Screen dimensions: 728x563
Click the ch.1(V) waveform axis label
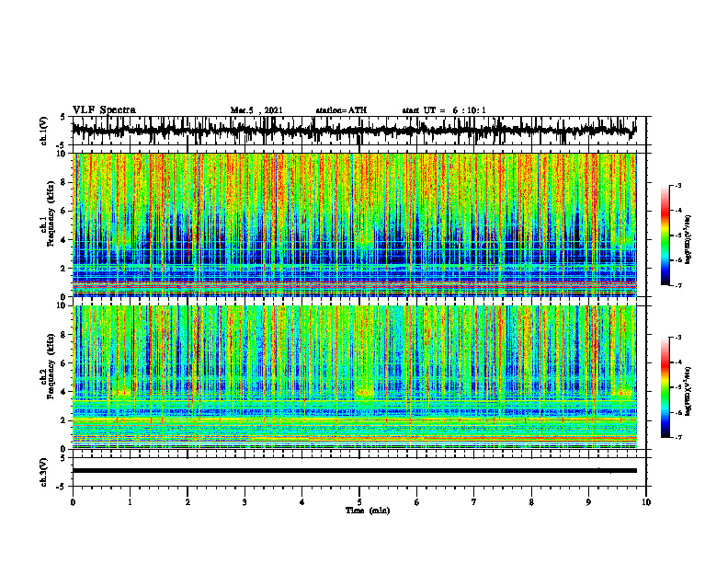pyautogui.click(x=44, y=131)
